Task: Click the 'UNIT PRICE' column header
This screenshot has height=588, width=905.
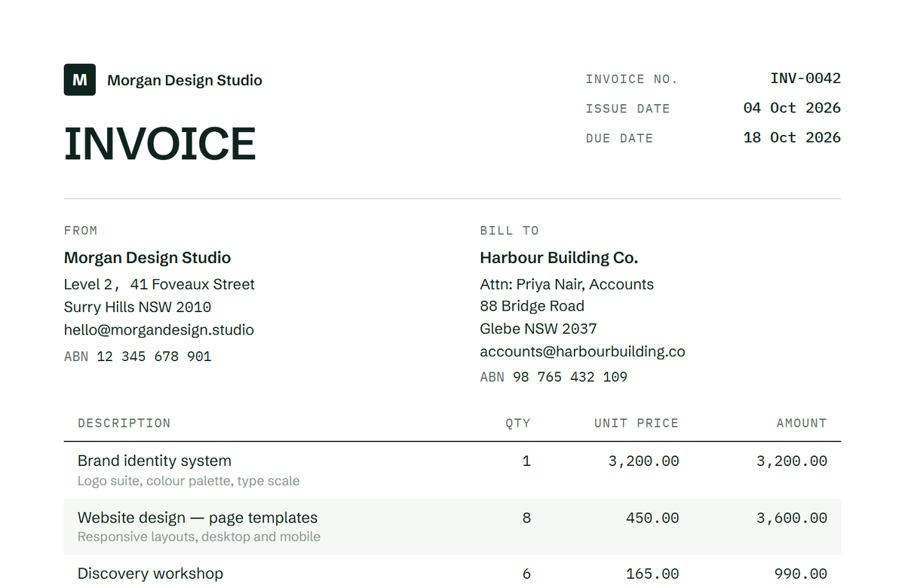Action: coord(637,424)
